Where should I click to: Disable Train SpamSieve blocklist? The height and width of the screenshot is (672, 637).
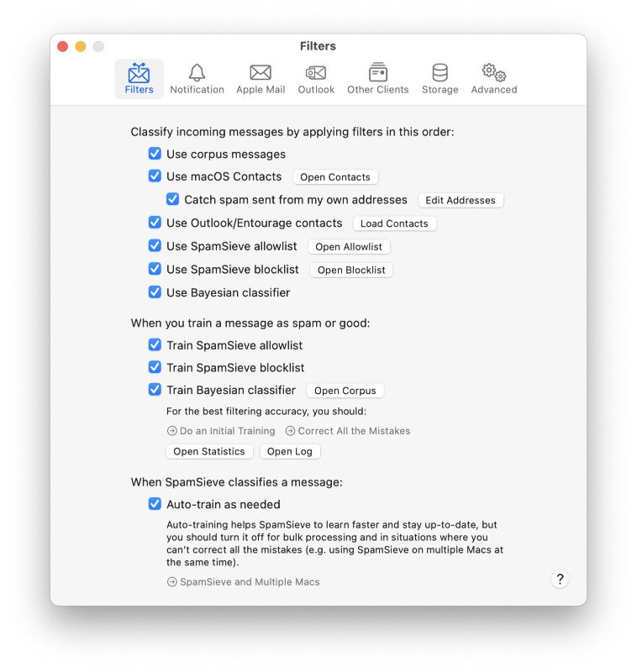[155, 367]
